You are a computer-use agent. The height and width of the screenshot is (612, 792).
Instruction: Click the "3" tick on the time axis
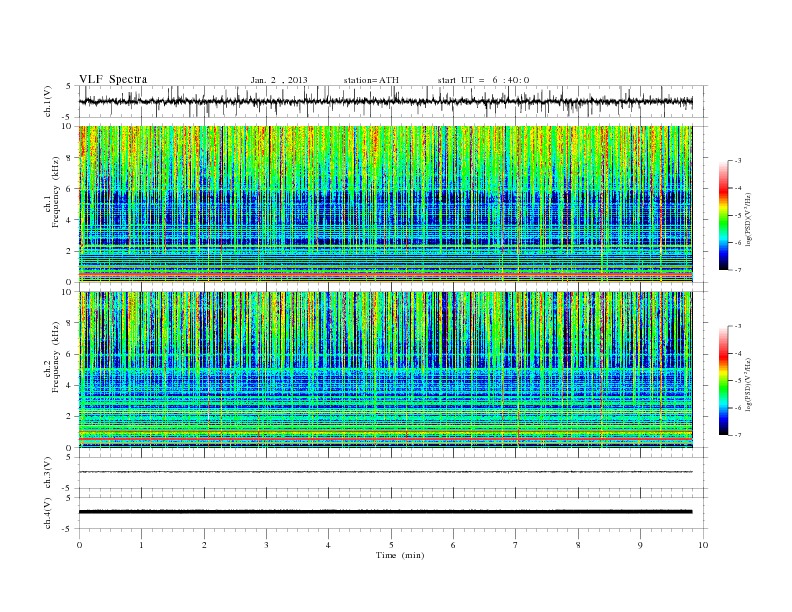coord(266,545)
